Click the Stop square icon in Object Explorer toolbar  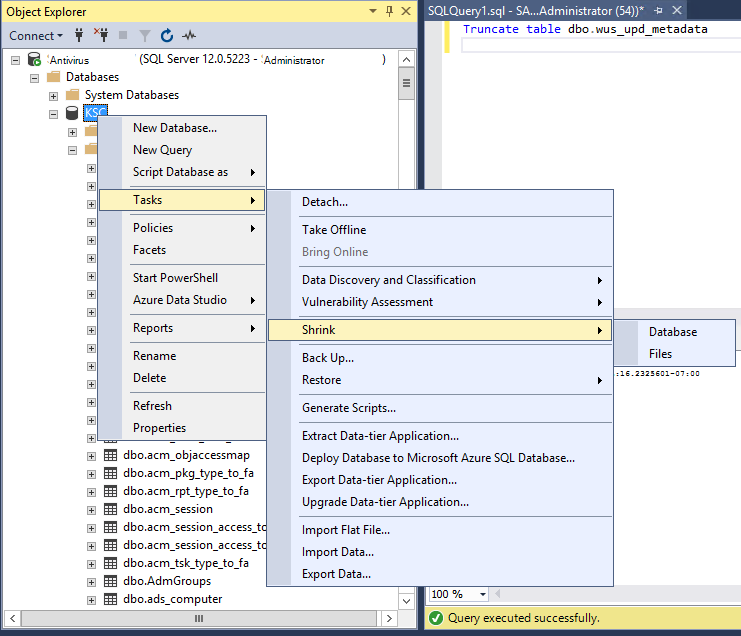pyautogui.click(x=123, y=35)
